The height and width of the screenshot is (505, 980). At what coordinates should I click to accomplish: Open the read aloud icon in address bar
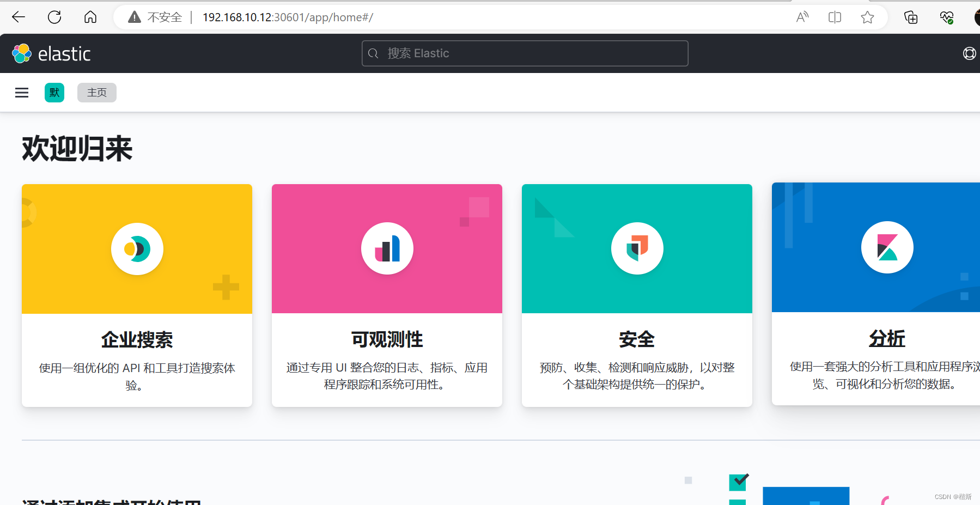(x=802, y=17)
